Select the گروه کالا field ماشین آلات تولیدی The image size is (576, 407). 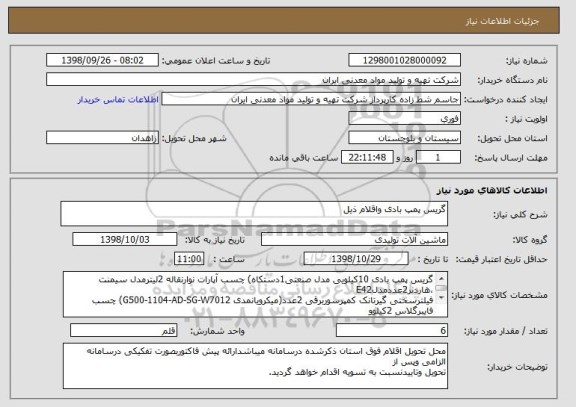coord(354,239)
